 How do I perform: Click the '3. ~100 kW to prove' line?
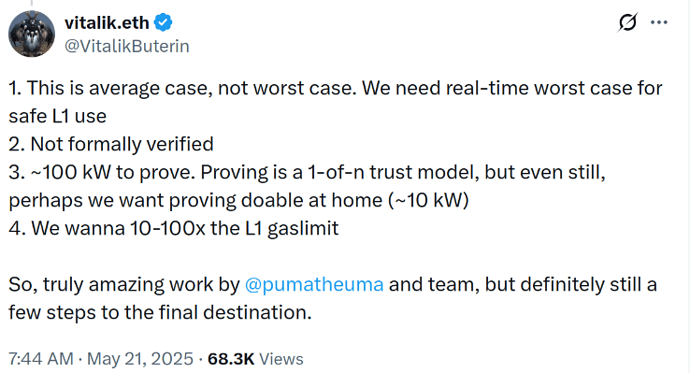tap(307, 172)
